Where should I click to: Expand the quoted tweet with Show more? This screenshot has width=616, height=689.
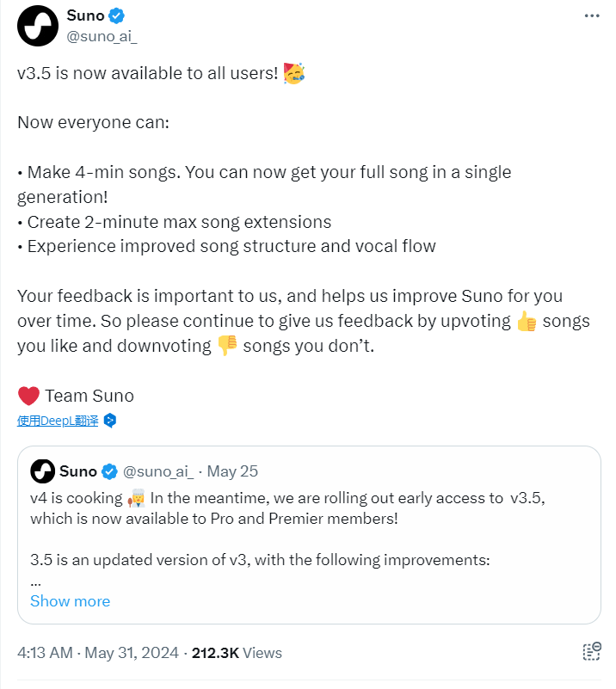tap(70, 600)
